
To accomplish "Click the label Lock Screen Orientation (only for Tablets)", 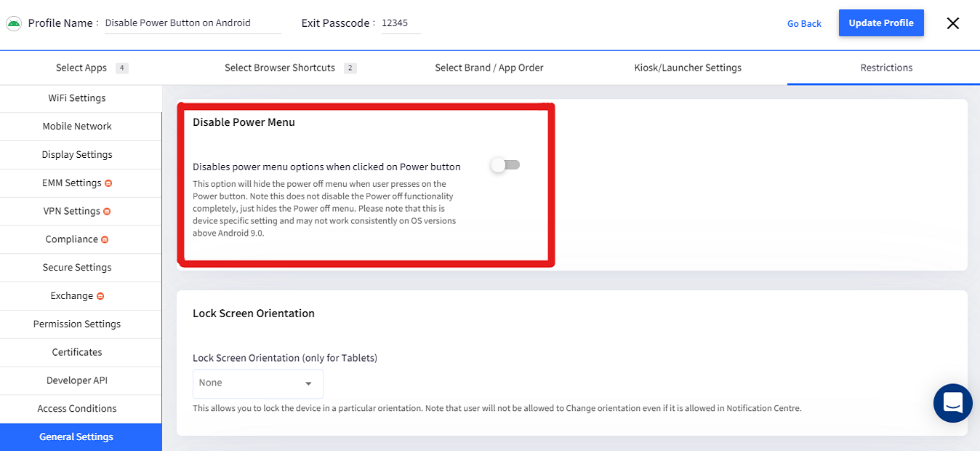I will click(285, 358).
